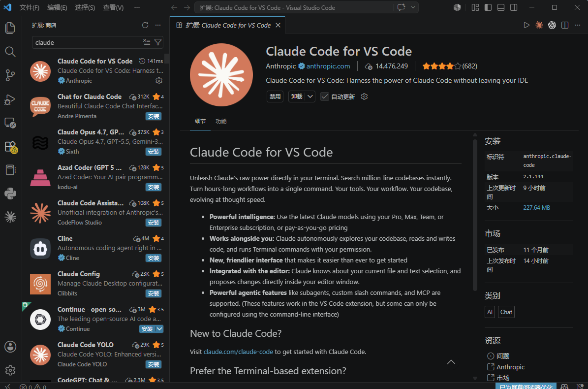
Task: Open Claude Code icon in activity bar
Action: (x=10, y=217)
